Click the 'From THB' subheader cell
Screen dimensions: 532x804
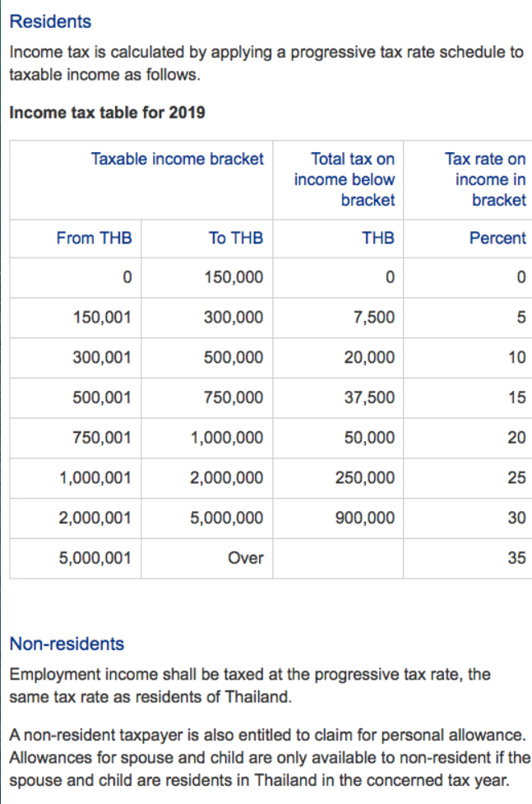click(94, 238)
